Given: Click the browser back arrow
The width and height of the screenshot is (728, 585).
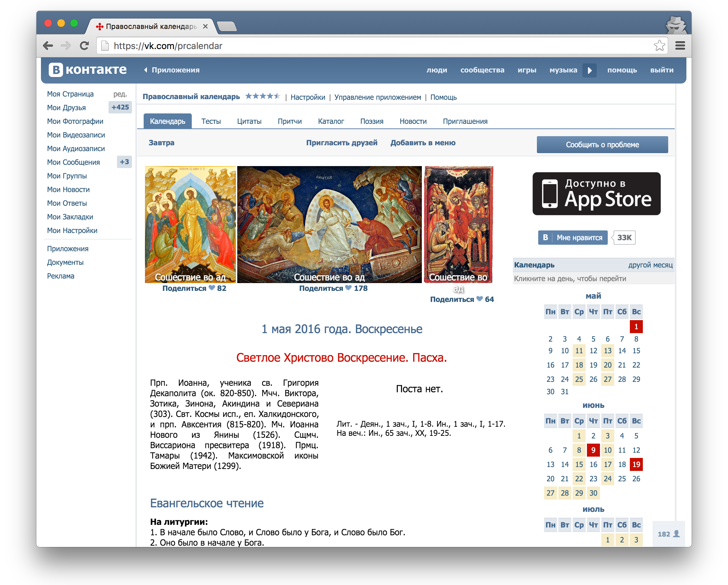Looking at the screenshot, I should tap(48, 45).
